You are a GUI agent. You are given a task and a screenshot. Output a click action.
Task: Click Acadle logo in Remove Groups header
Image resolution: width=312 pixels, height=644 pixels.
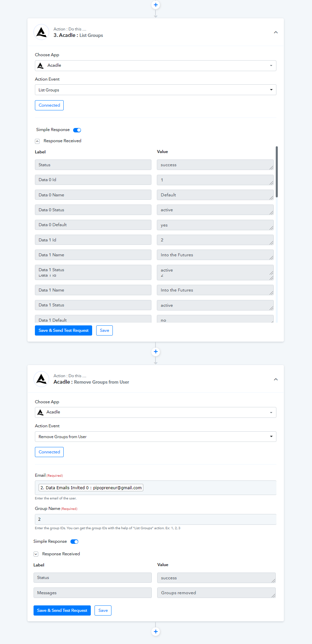click(41, 379)
